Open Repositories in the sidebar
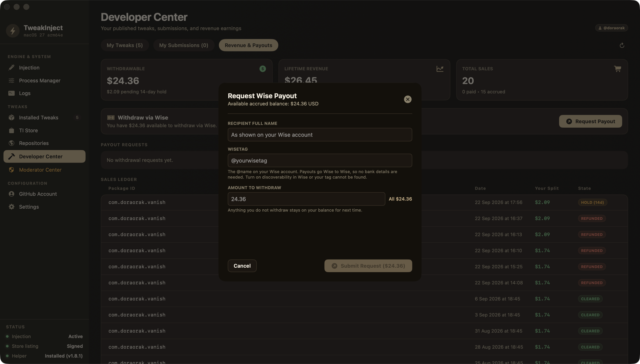 pyautogui.click(x=44, y=143)
